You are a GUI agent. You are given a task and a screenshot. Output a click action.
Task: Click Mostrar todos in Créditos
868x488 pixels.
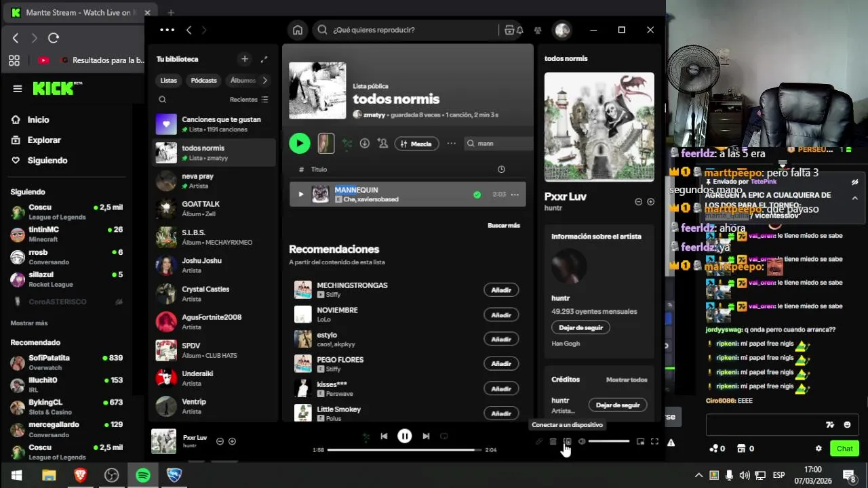point(627,380)
